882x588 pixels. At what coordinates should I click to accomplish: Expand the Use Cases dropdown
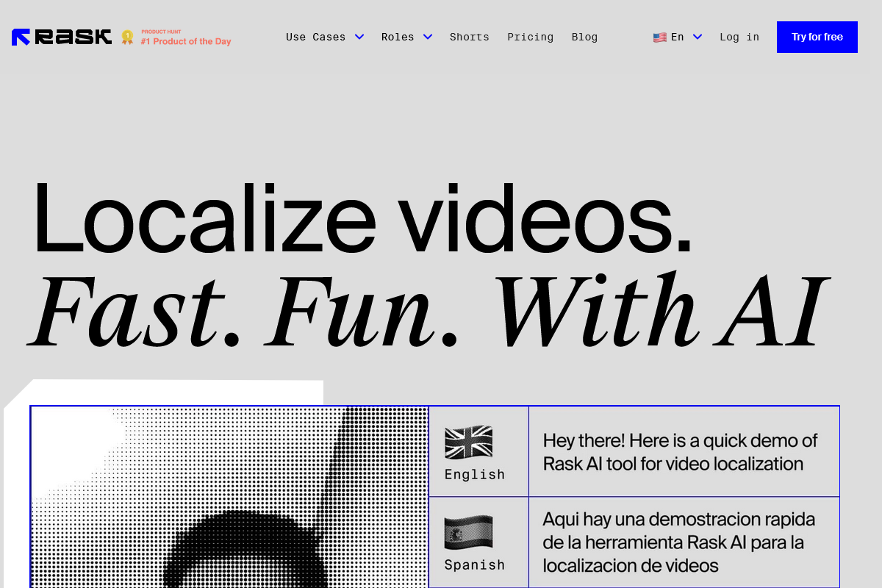pyautogui.click(x=324, y=37)
